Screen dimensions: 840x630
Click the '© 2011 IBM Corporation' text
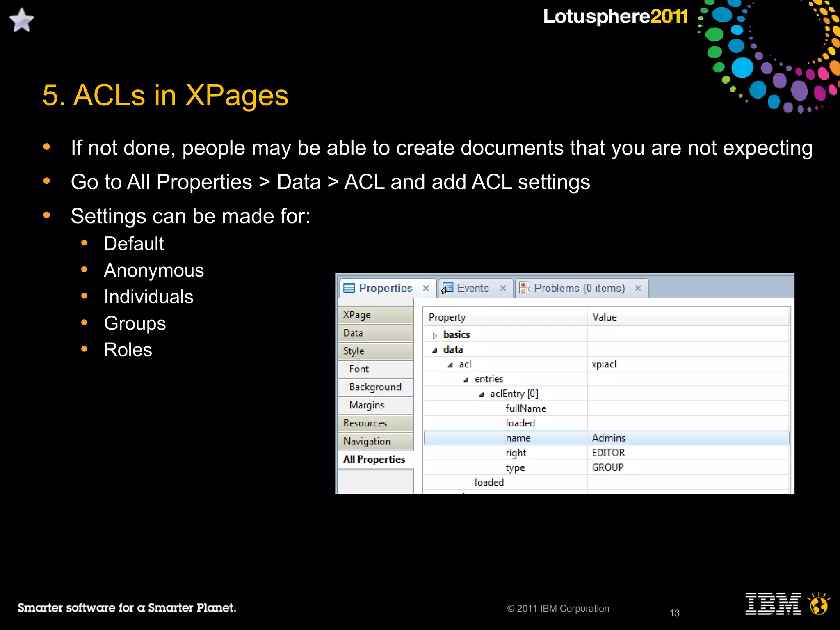[558, 609]
